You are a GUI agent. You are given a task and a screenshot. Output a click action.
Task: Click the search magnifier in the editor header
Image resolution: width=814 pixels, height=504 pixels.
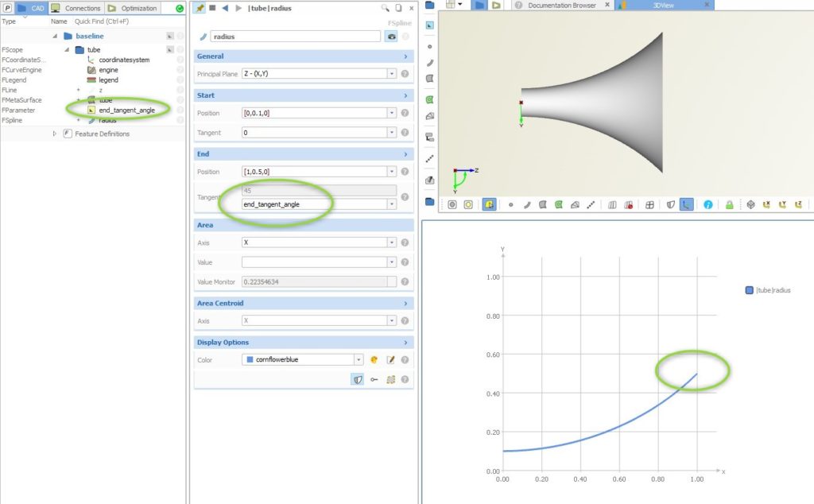(386, 8)
